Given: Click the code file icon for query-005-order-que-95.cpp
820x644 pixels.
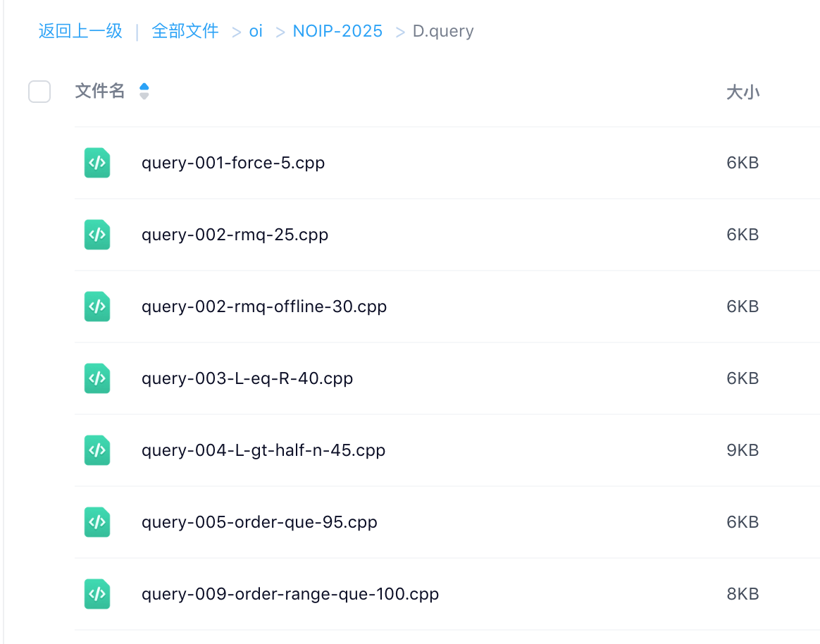Looking at the screenshot, I should click(x=97, y=522).
